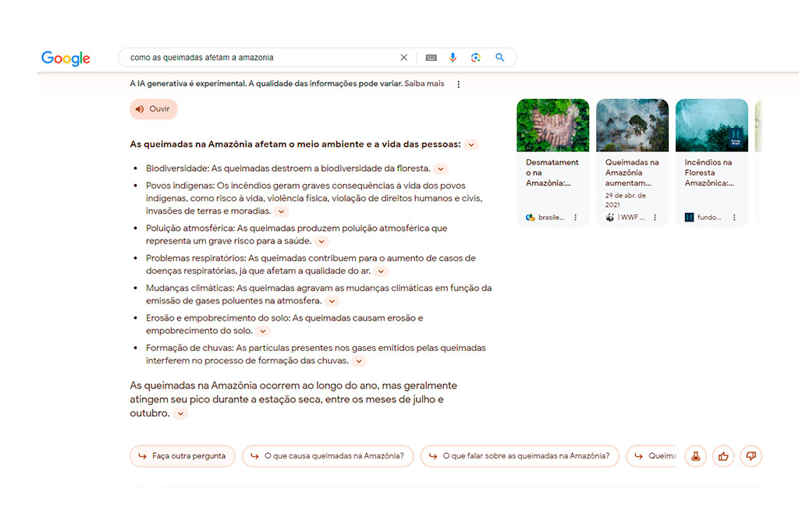The image size is (799, 532).
Task: Click the magnifying glass search icon
Action: pos(500,58)
